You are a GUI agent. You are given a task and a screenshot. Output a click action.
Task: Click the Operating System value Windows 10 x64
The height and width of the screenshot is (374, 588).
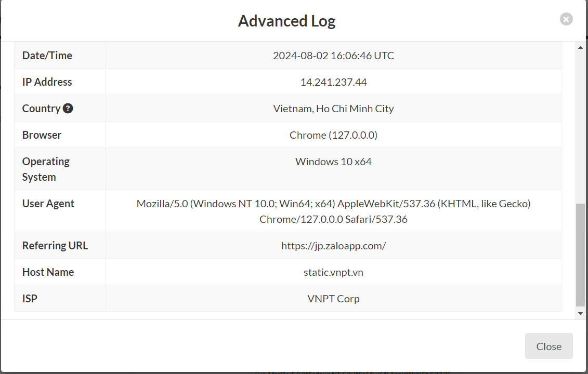click(x=333, y=162)
